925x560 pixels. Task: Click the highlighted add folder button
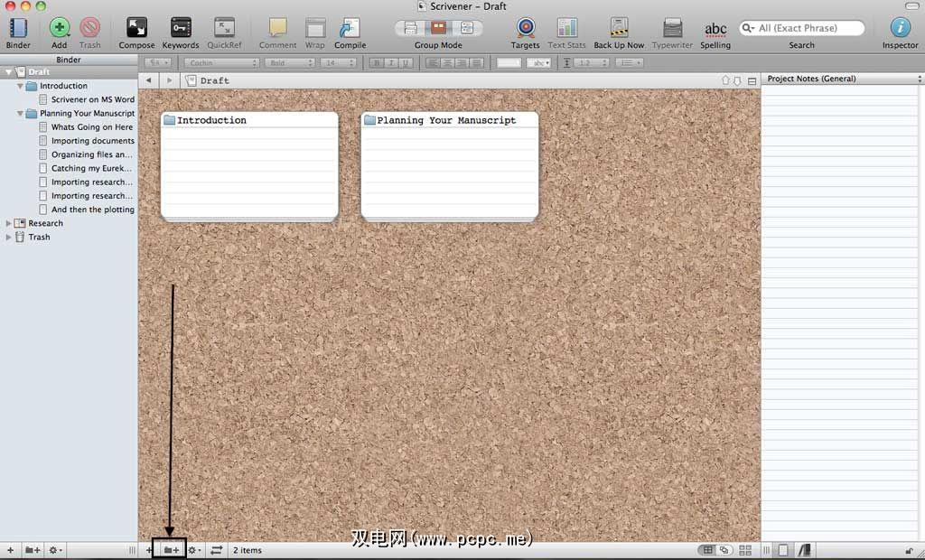[x=171, y=549]
